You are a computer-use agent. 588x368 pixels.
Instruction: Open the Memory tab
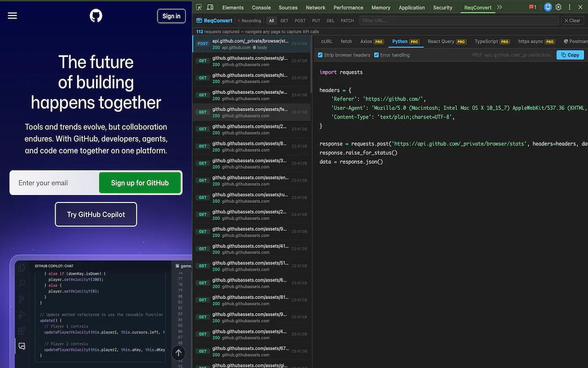click(x=381, y=7)
